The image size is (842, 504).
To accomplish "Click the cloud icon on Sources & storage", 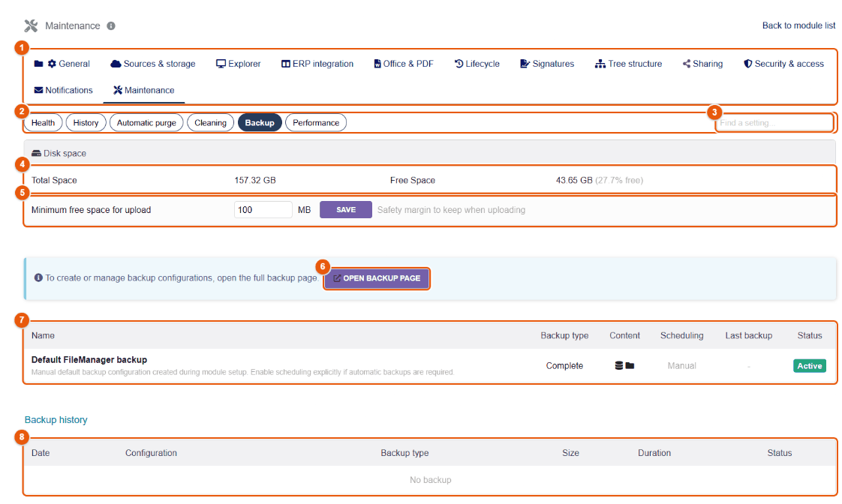I will (x=116, y=64).
